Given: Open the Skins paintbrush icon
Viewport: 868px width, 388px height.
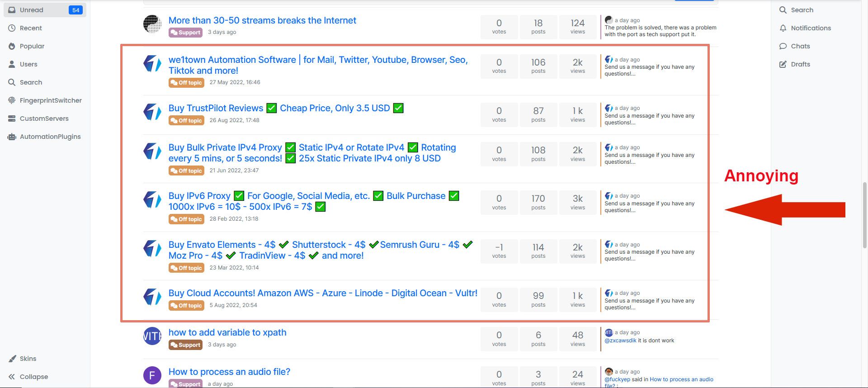Looking at the screenshot, I should pyautogui.click(x=12, y=359).
